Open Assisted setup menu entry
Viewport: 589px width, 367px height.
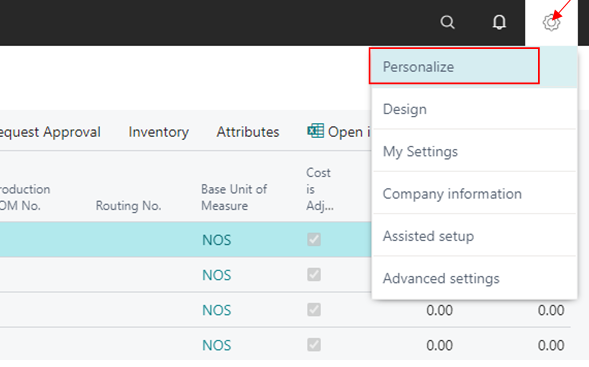pyautogui.click(x=474, y=236)
